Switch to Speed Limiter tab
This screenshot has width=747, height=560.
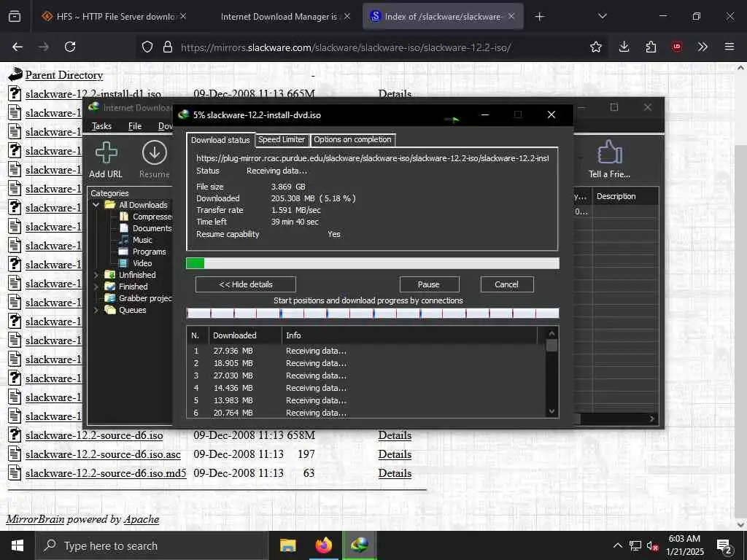(282, 139)
